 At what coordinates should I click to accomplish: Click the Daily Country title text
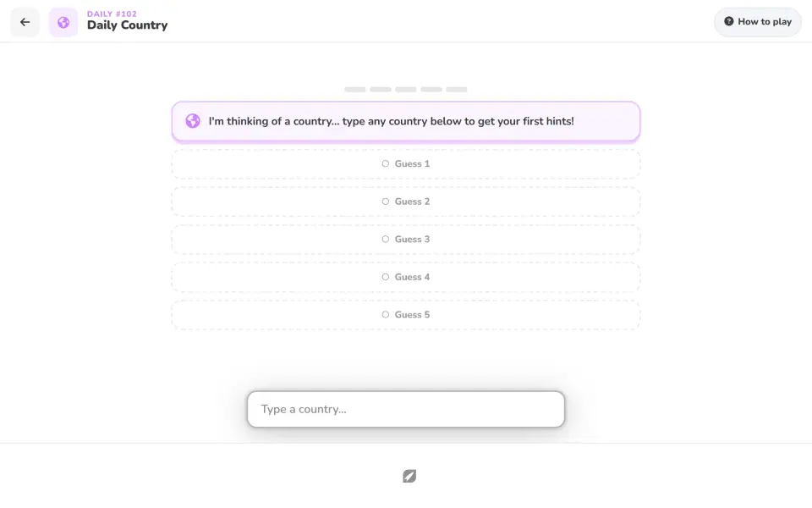(128, 25)
